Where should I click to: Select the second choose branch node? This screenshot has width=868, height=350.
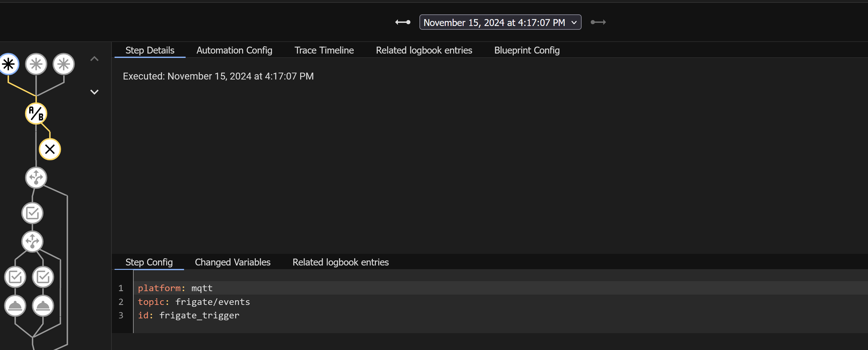[x=32, y=241]
